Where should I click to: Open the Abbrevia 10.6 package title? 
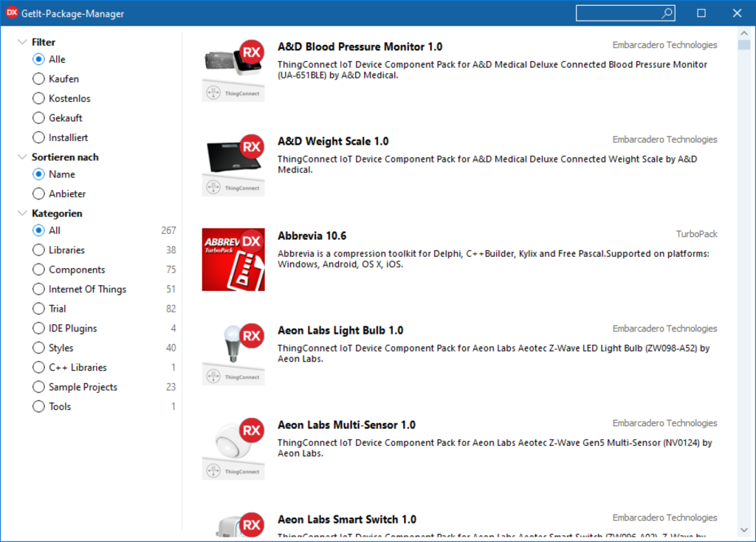[x=312, y=236]
